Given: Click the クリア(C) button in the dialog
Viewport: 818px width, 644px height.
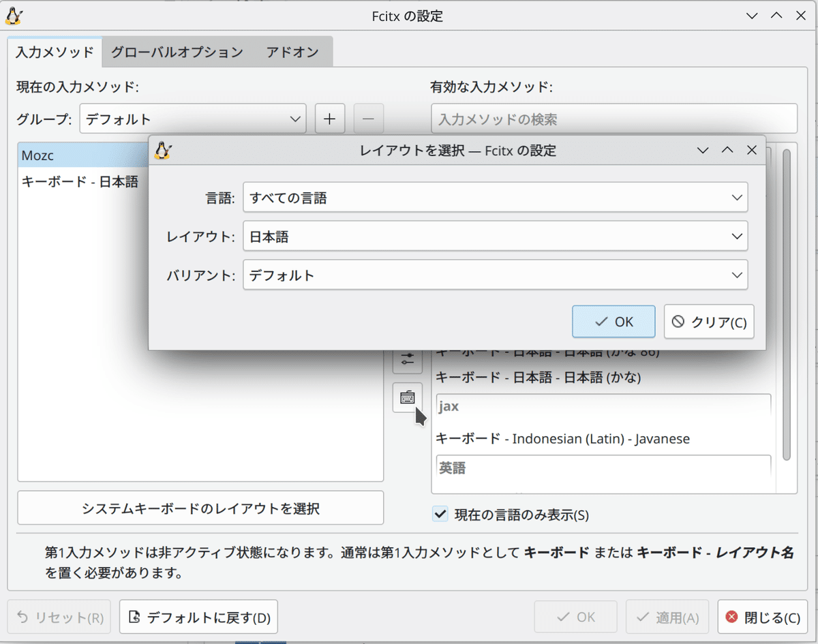Looking at the screenshot, I should tap(709, 322).
